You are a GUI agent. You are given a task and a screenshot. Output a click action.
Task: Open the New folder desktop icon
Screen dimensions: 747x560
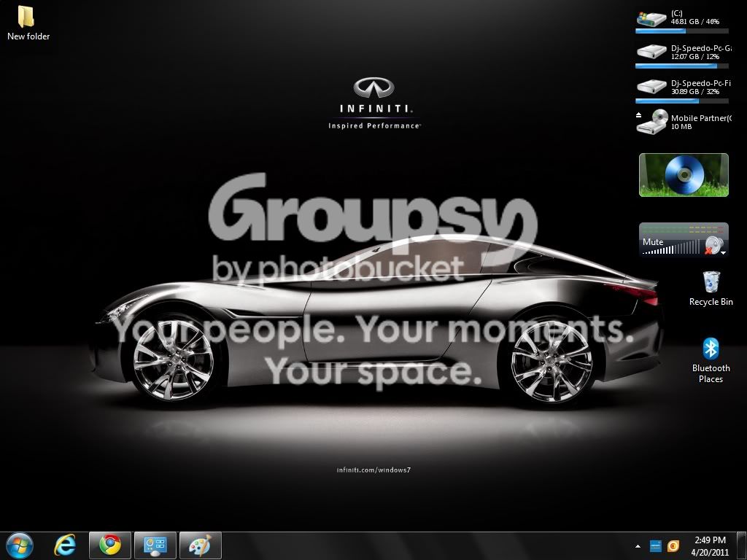click(28, 23)
